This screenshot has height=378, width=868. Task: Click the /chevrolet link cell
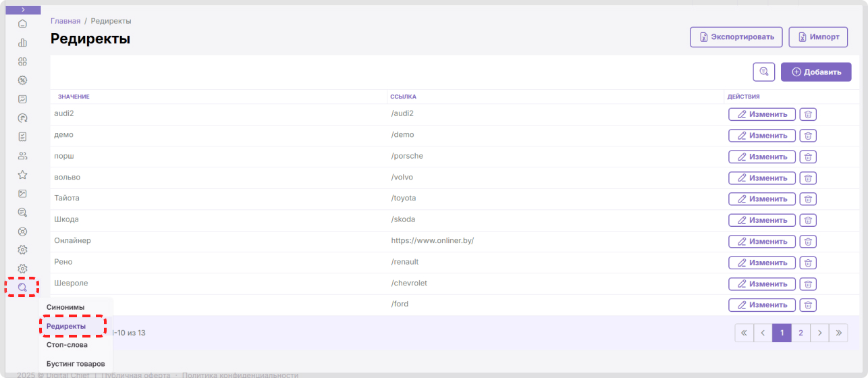[409, 283]
